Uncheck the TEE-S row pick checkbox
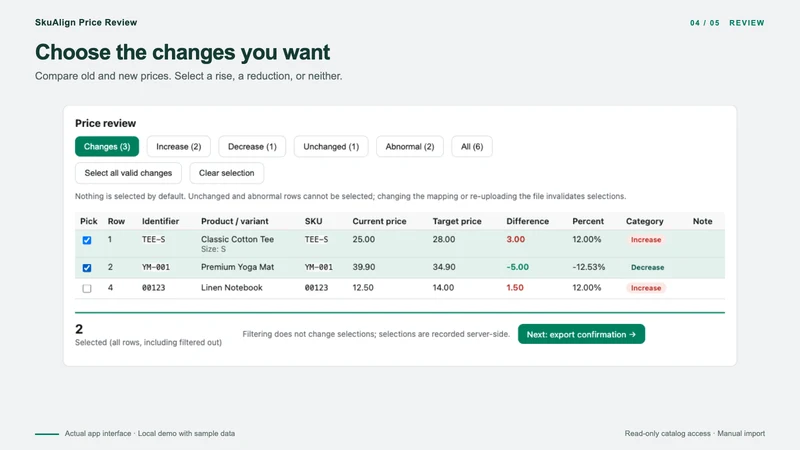 [87, 240]
